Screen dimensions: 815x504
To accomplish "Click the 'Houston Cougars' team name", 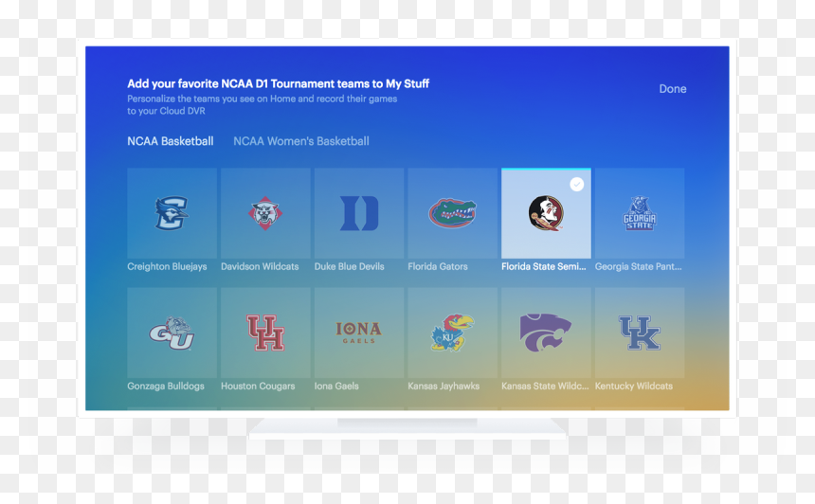I will pos(258,387).
